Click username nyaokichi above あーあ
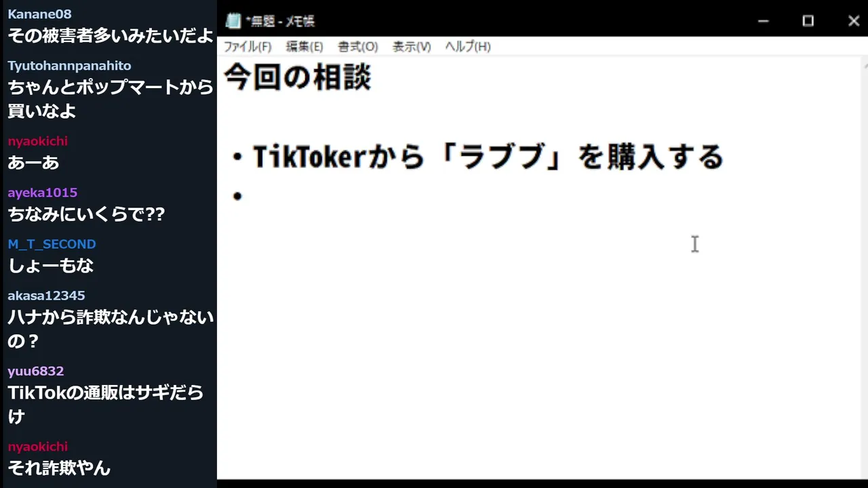Image resolution: width=868 pixels, height=488 pixels. 37,141
